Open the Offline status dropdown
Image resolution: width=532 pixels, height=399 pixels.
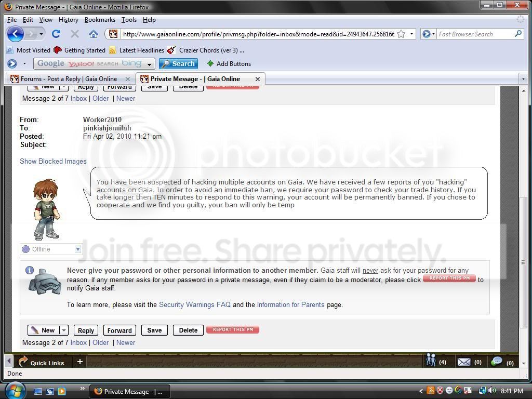(78, 249)
